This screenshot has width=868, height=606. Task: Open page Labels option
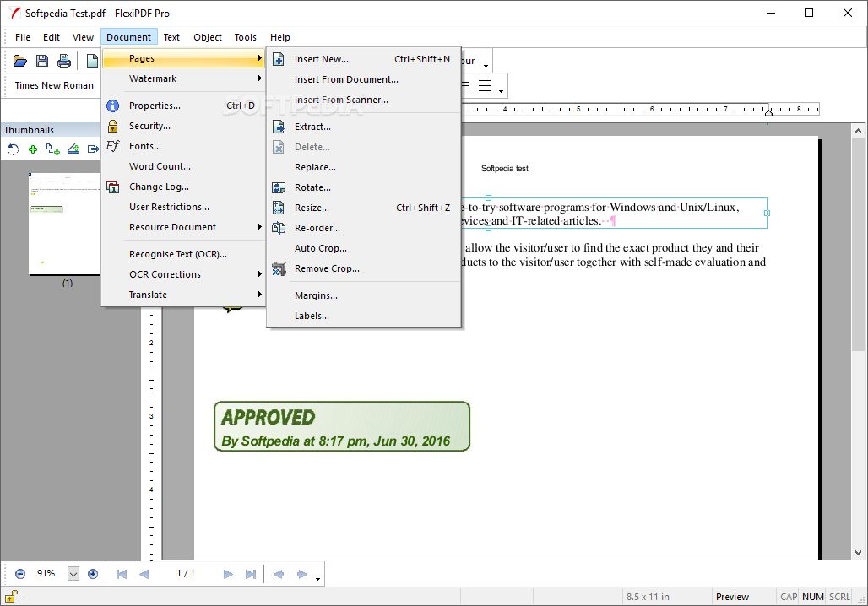coord(364,316)
